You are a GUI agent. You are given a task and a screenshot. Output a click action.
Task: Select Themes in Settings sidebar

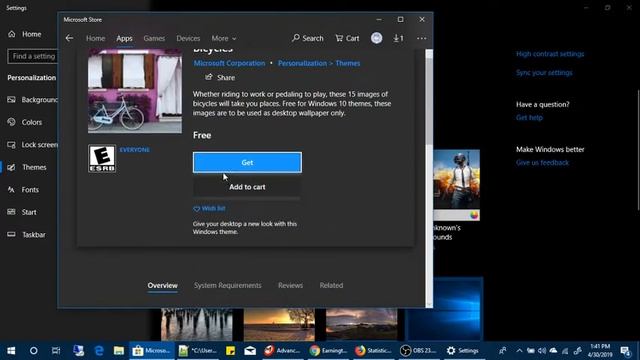(x=27, y=167)
